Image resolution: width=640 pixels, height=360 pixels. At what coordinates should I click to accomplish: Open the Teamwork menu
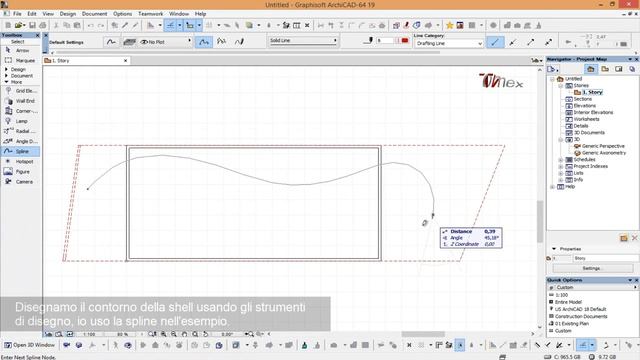click(150, 13)
